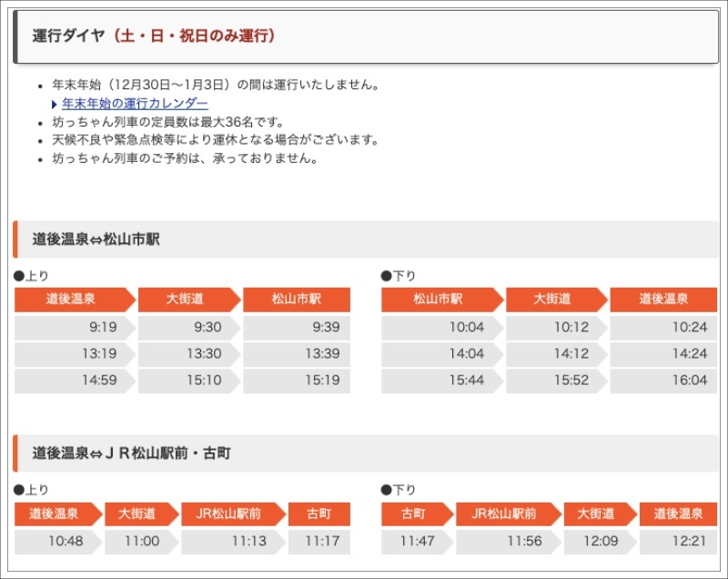
Task: Click the 定員数は最大36名です notice line
Action: click(168, 122)
